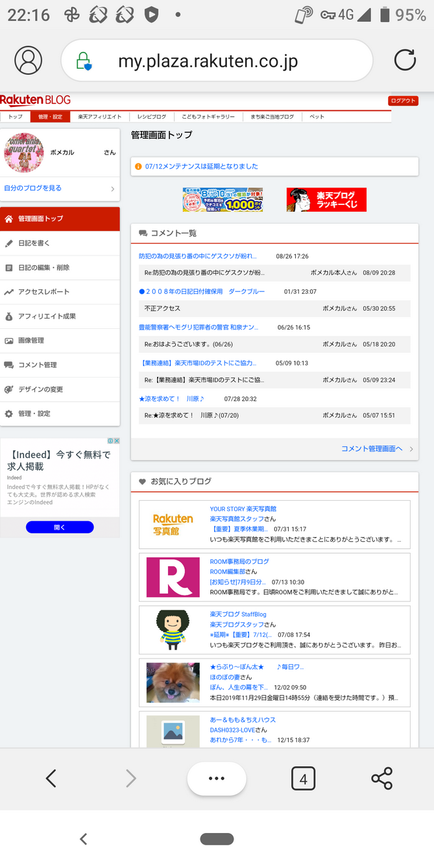
Task: Open the こどもフォトギャラリー tab
Action: [208, 117]
